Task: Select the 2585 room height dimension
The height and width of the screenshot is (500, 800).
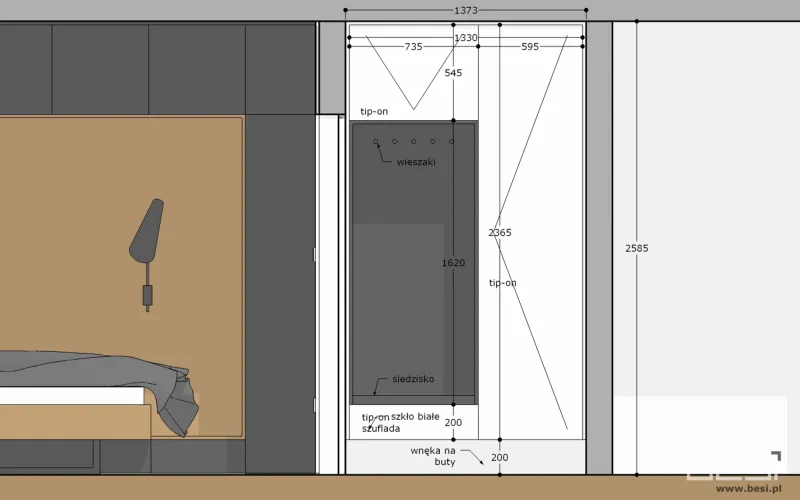Action: 637,248
